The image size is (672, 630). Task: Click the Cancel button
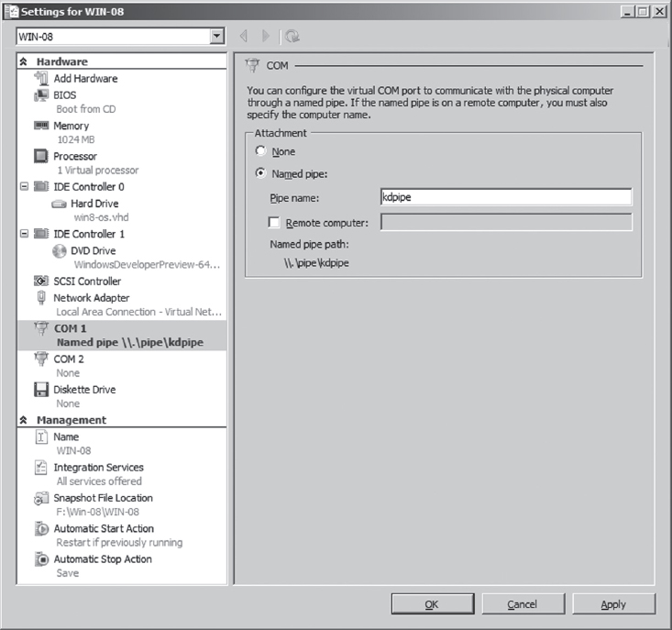pos(523,603)
